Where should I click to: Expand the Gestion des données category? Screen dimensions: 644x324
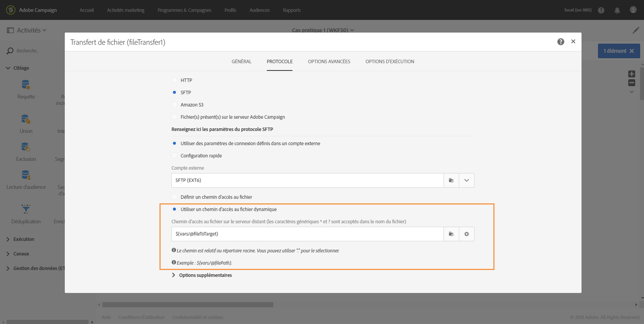click(x=8, y=268)
